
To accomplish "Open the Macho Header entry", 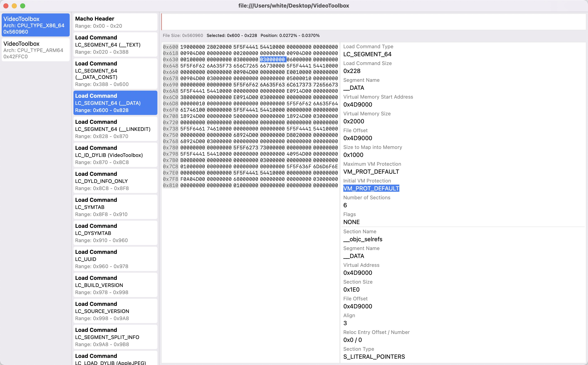I will pos(115,22).
